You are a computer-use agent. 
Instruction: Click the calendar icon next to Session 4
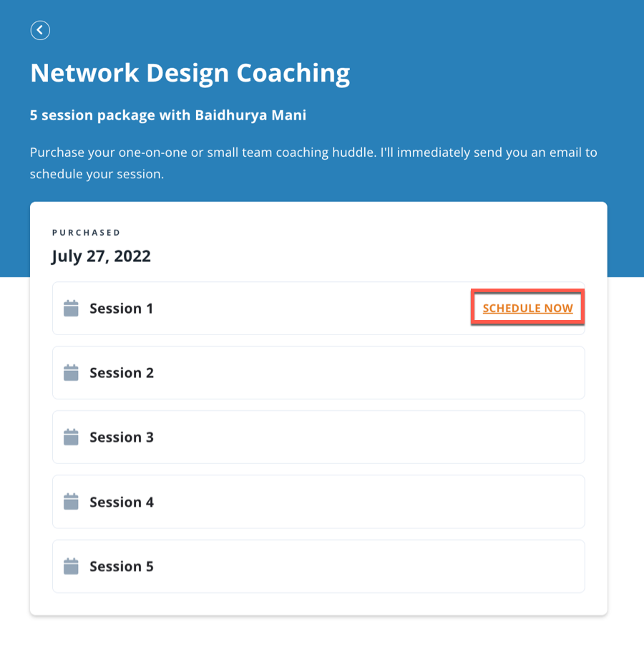71,502
